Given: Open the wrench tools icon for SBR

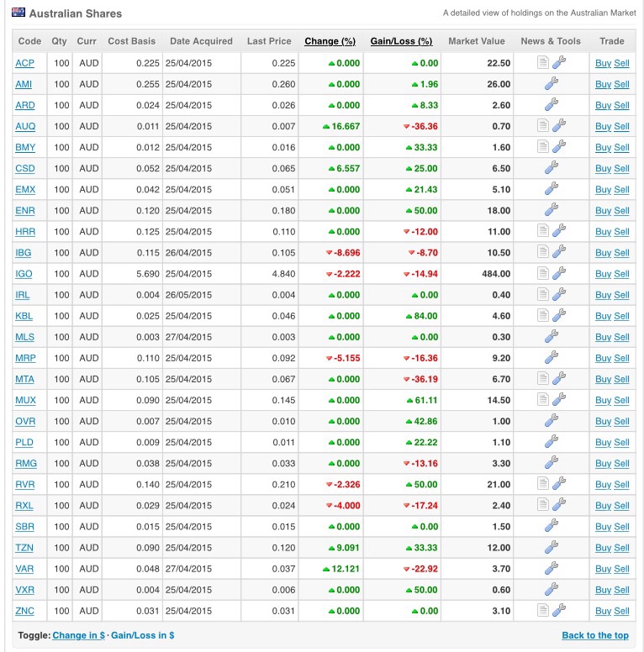Looking at the screenshot, I should (552, 526).
